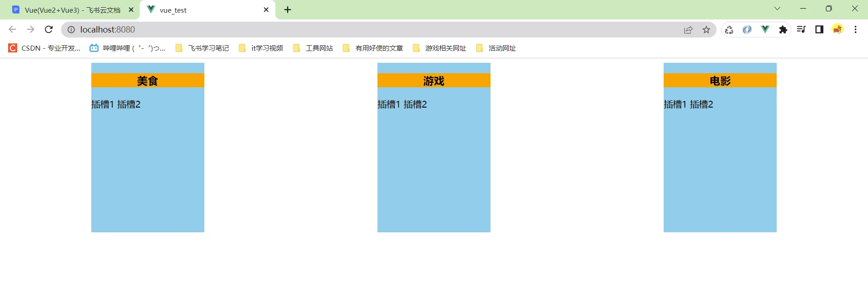View site information icon in address bar
Viewport: 868px width, 287px height.
[71, 30]
